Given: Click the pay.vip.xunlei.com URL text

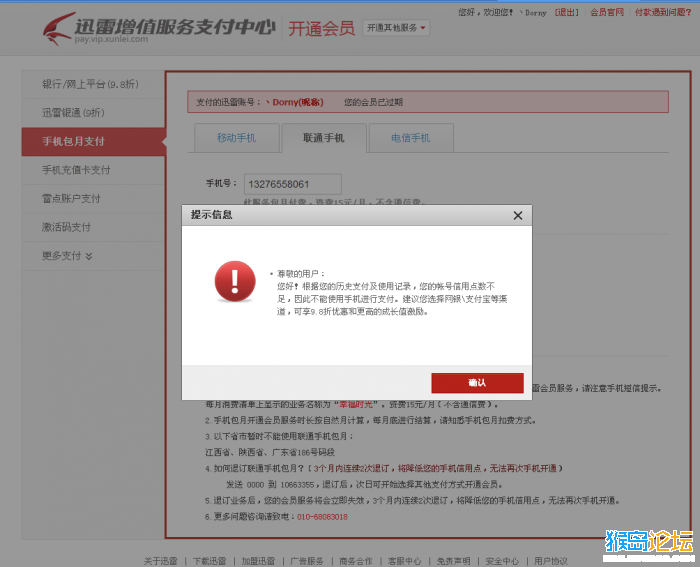Looking at the screenshot, I should (111, 39).
